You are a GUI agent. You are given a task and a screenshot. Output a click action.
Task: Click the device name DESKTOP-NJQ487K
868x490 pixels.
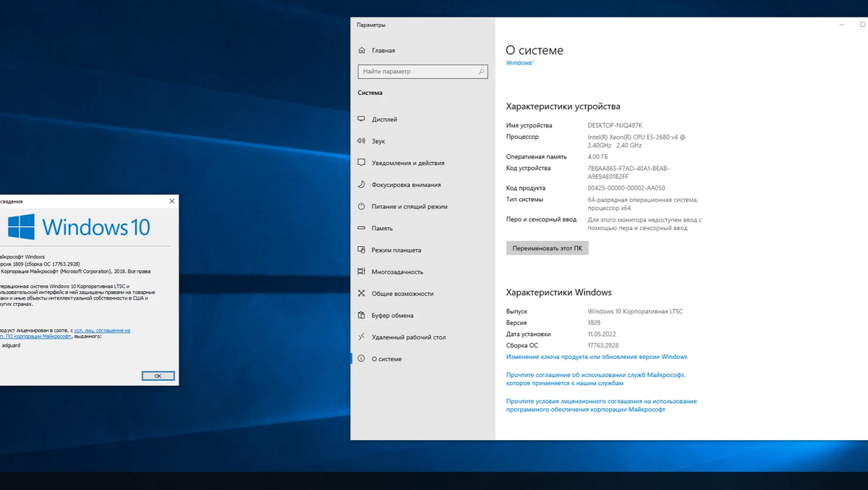pyautogui.click(x=615, y=125)
